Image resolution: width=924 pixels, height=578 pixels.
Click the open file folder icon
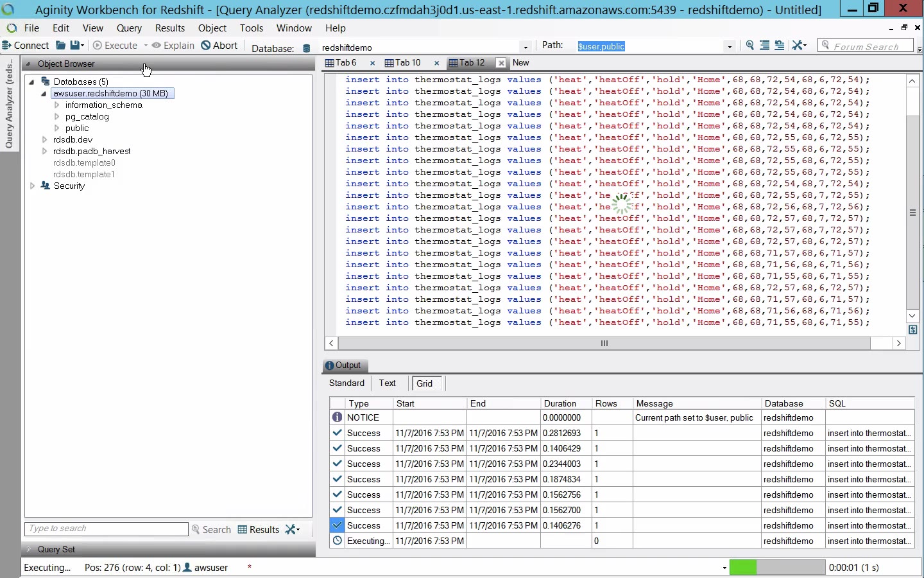point(60,46)
